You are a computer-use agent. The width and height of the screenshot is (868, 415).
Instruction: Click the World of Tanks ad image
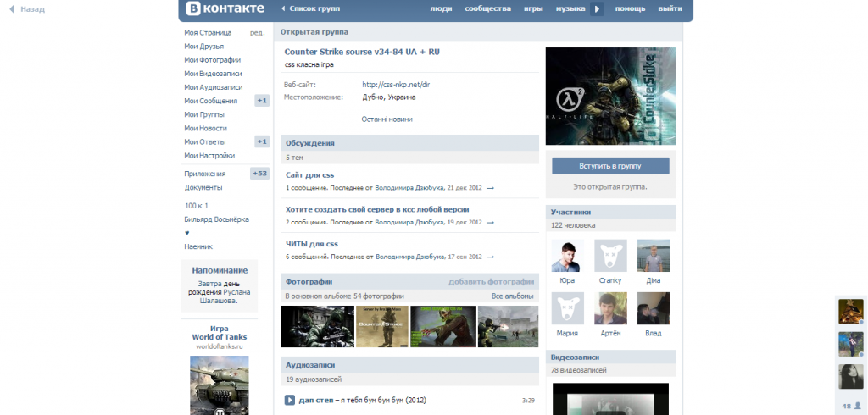[x=220, y=384]
